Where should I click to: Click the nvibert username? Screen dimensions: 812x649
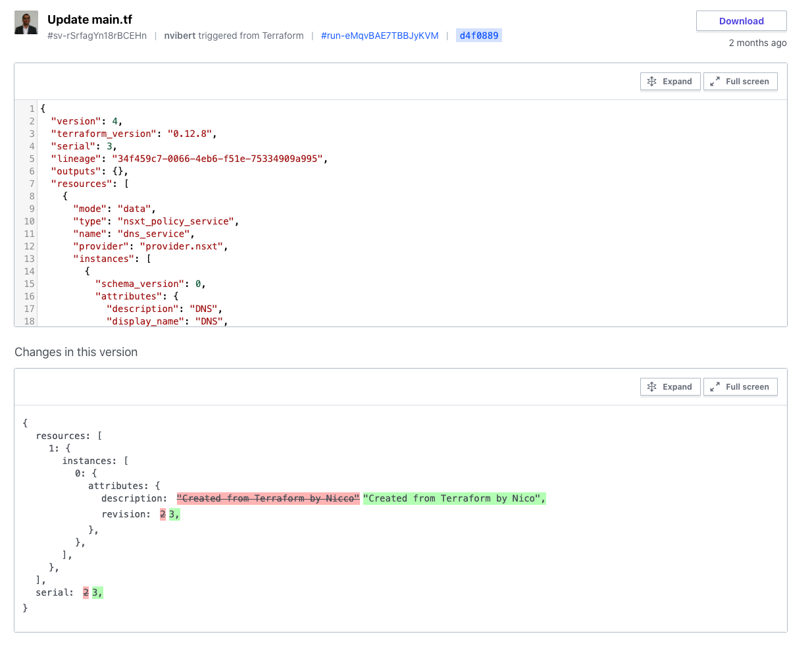[x=180, y=36]
